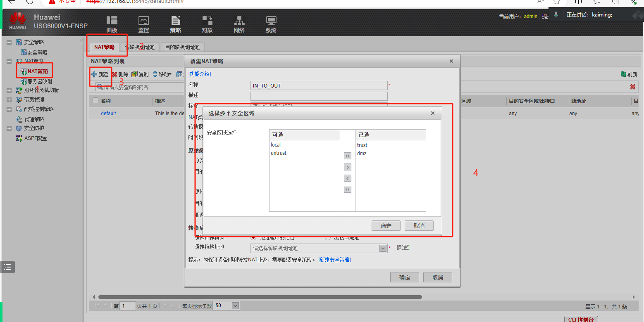Tick the 名称 header select-all checkbox
The image size is (644, 322).
click(95, 101)
